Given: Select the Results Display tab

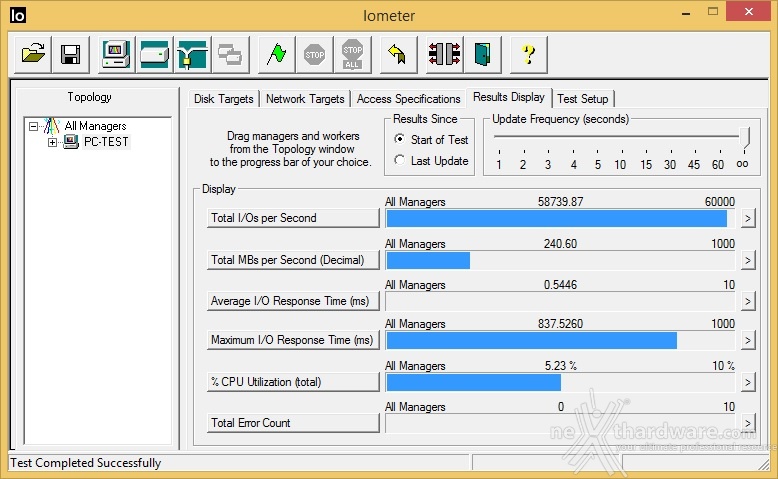Looking at the screenshot, I should click(x=509, y=97).
